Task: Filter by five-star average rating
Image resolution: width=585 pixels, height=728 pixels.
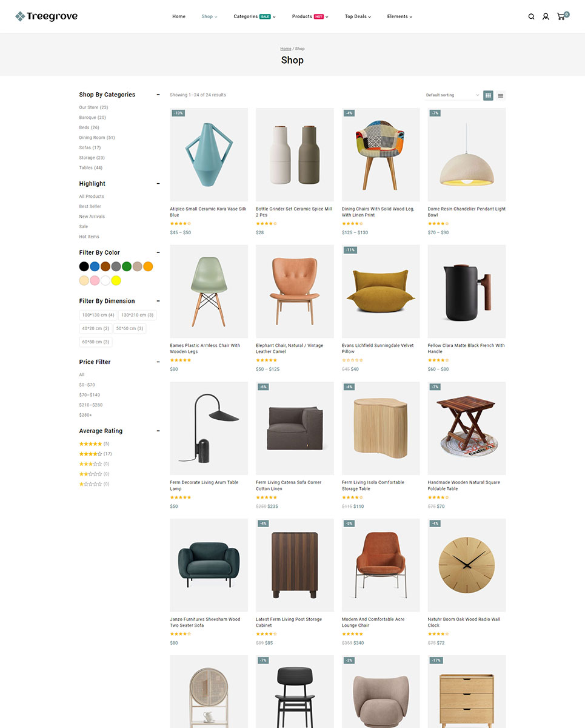Action: point(94,444)
